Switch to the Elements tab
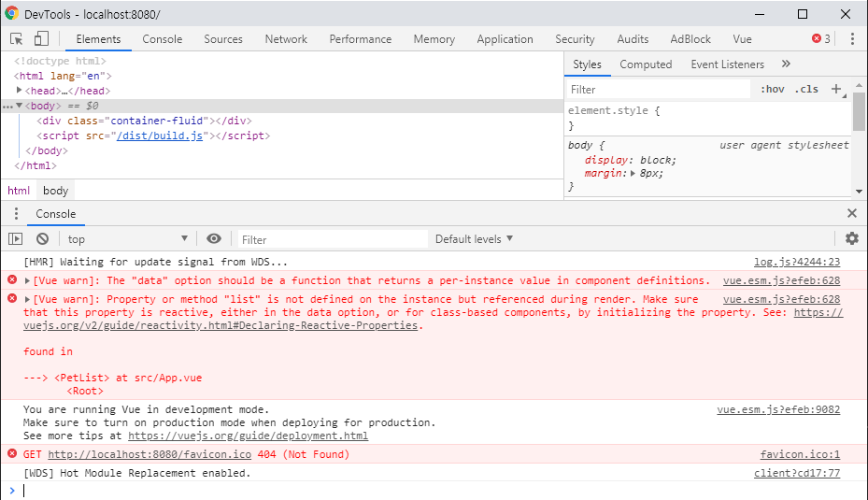The image size is (868, 500). [98, 39]
